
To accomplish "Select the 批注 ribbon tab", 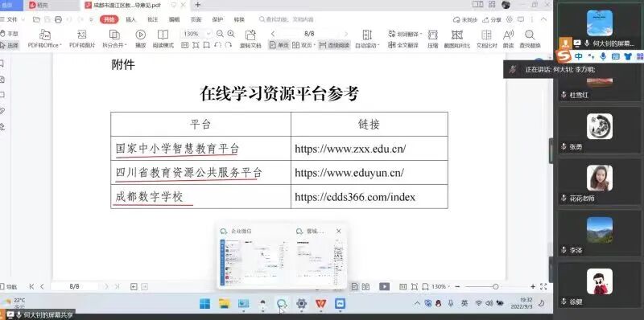I will click(x=152, y=19).
